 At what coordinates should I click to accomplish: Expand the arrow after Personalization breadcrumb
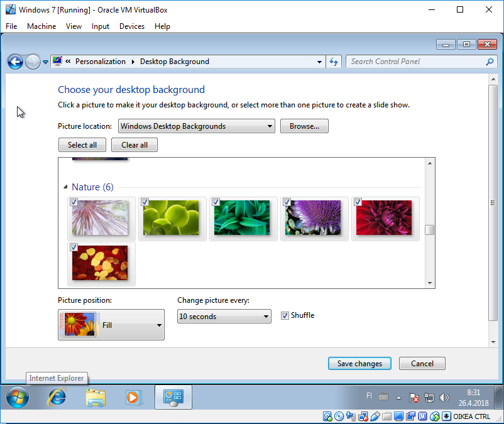pyautogui.click(x=133, y=62)
